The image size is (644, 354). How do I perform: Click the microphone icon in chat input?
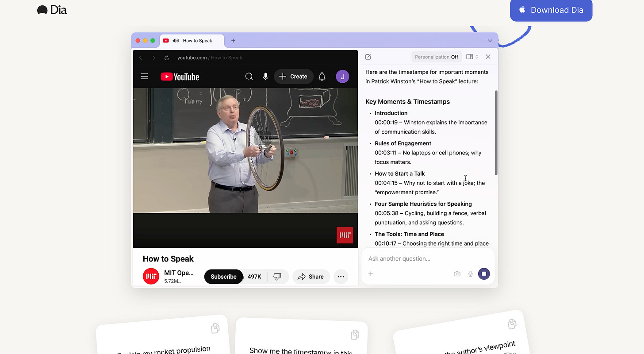click(471, 274)
